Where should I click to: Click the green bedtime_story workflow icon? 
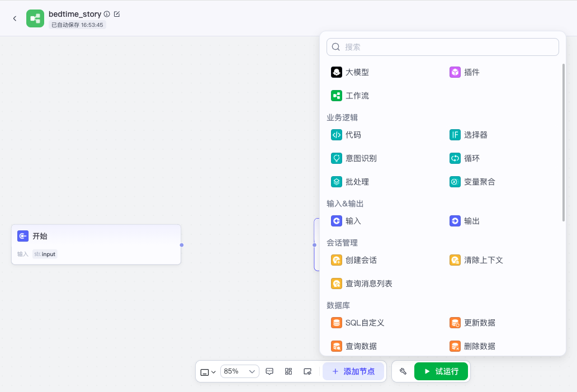(35, 18)
